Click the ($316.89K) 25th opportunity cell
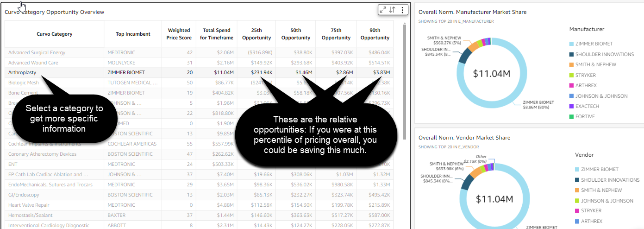This screenshot has width=644, height=229. [x=259, y=52]
